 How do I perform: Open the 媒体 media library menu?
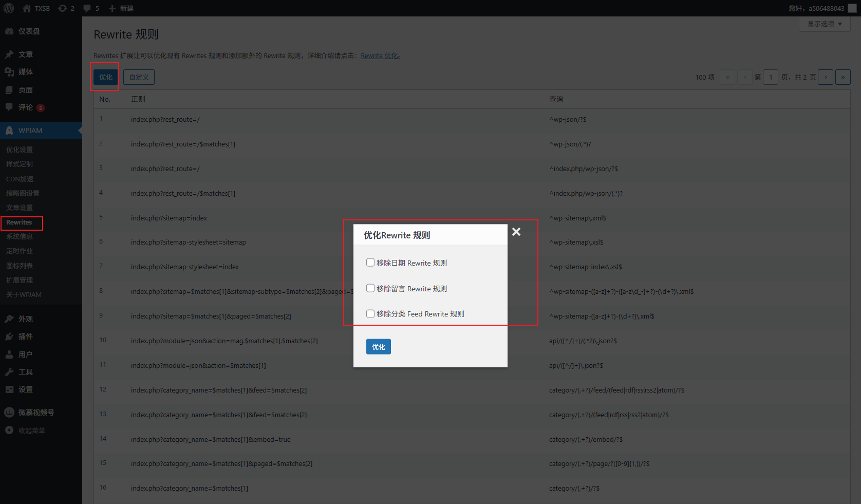pyautogui.click(x=26, y=72)
